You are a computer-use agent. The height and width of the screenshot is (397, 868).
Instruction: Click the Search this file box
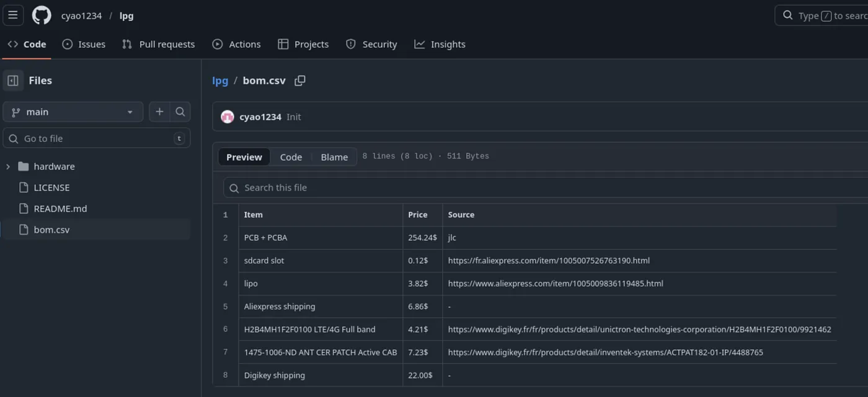[546, 187]
